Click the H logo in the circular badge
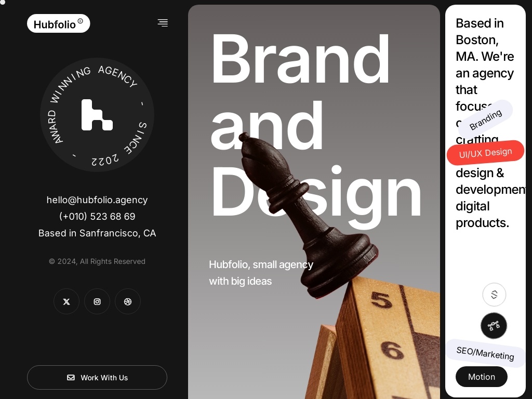 tap(97, 115)
